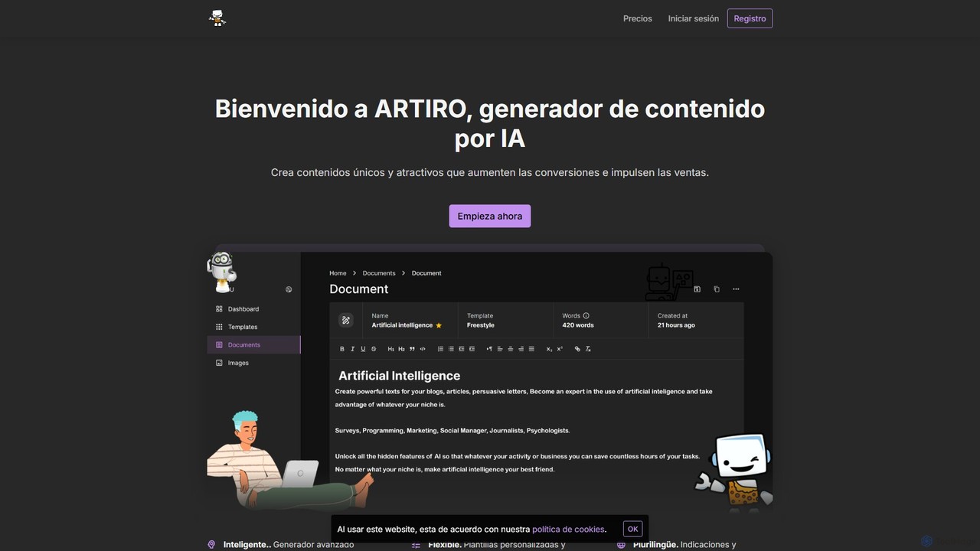Click the Italic icon in preview toolbar

(352, 349)
